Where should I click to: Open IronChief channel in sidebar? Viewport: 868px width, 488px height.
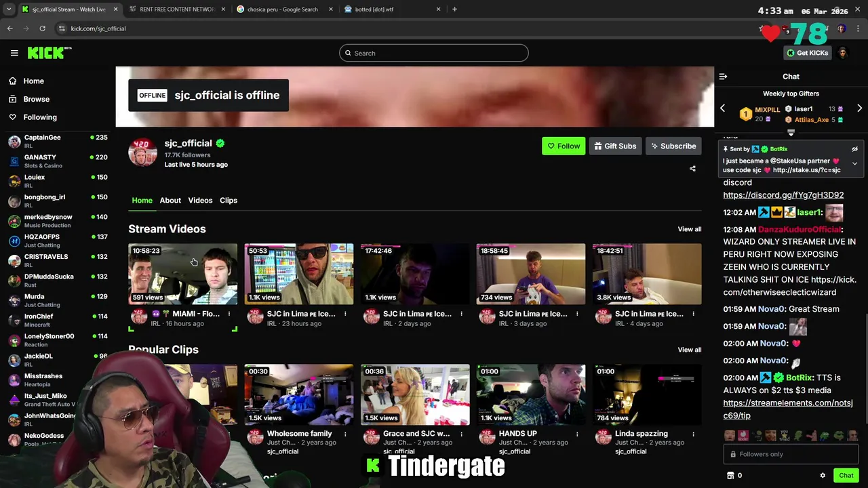point(58,320)
